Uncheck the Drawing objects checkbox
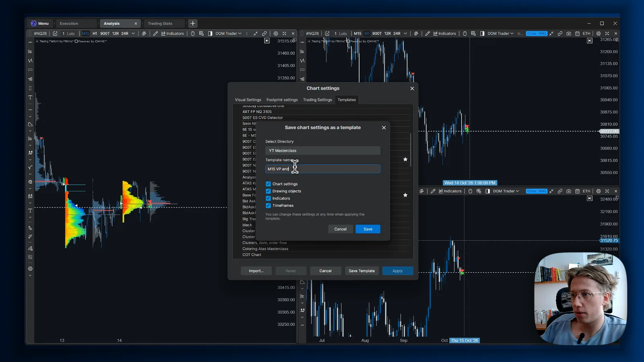Screen dimensions: 644x362 coord(268,191)
